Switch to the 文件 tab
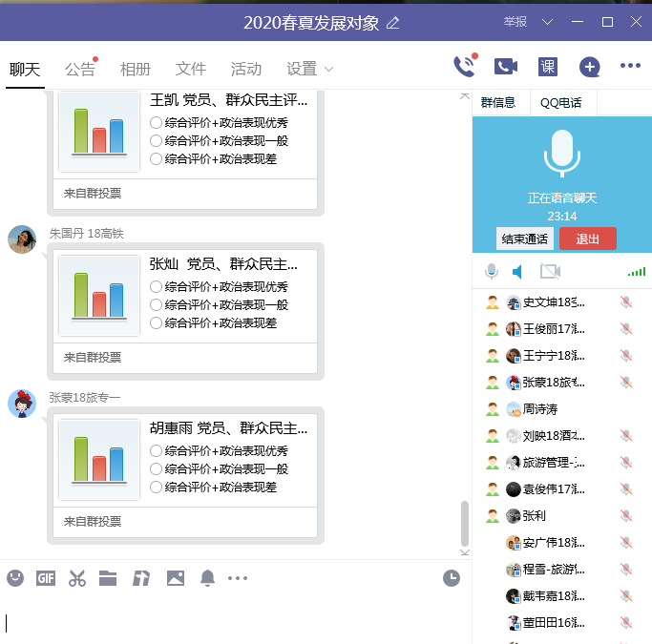652x644 pixels. (x=191, y=69)
